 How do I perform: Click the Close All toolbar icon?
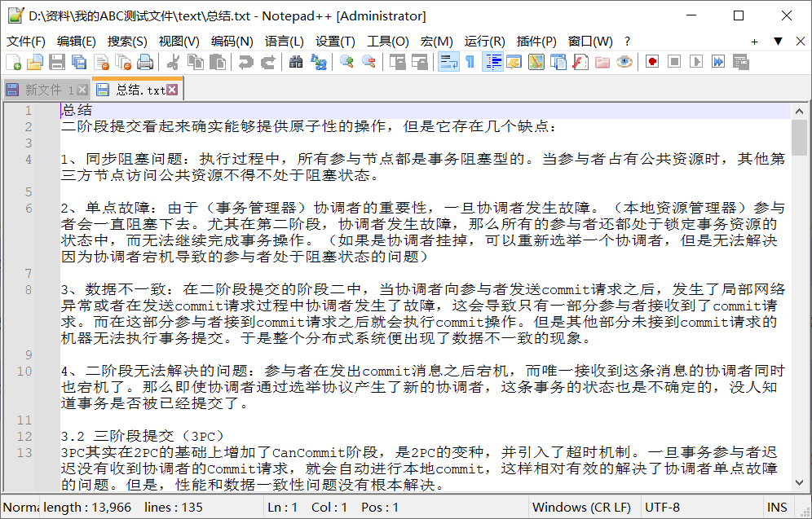[123, 62]
